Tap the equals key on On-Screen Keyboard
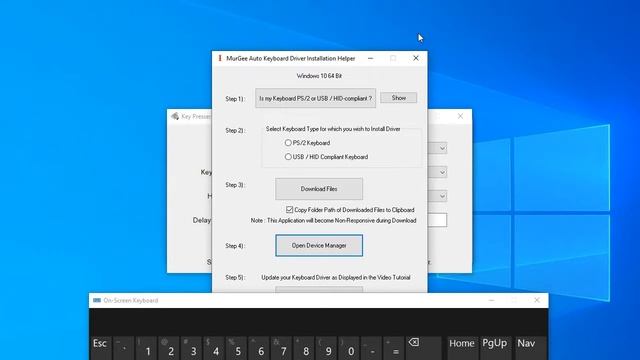Screen dimensions: 640x360 coord(394,348)
